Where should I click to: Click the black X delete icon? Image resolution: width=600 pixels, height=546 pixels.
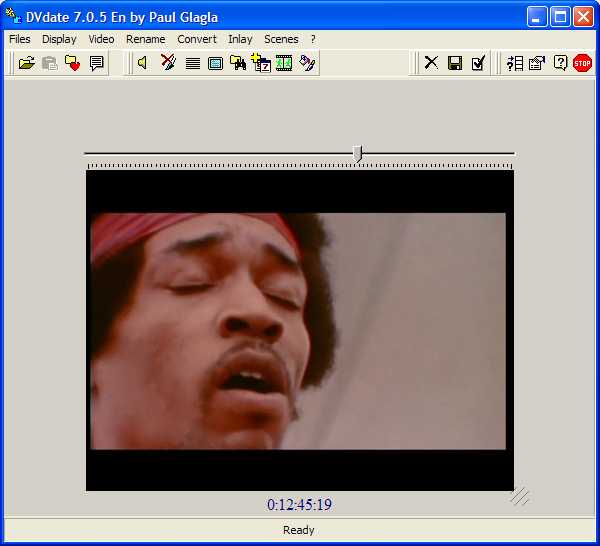pyautogui.click(x=431, y=62)
